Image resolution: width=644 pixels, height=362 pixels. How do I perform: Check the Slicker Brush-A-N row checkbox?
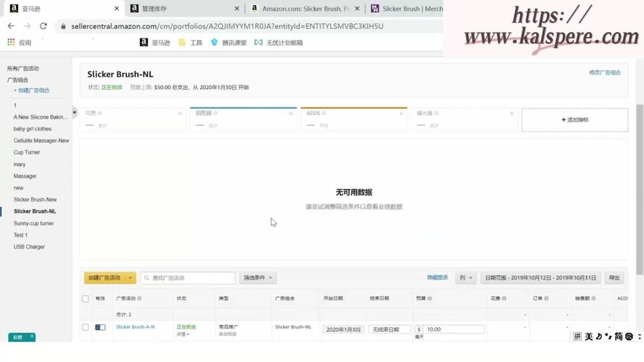click(85, 327)
